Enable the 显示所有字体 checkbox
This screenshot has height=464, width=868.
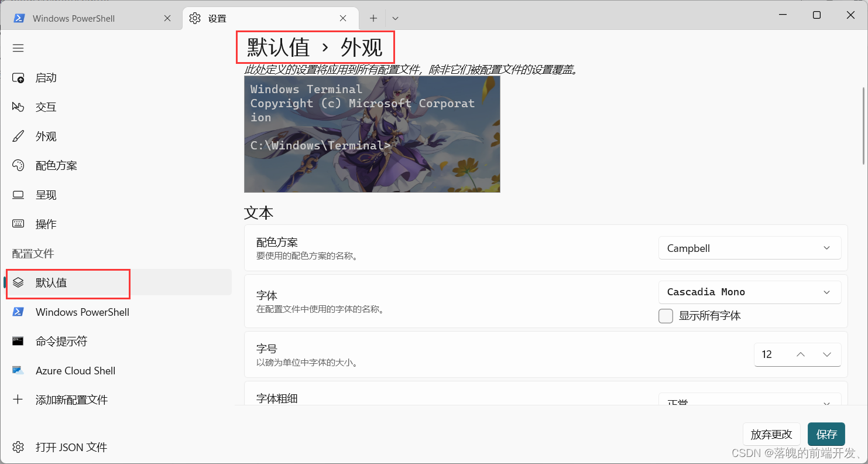pyautogui.click(x=665, y=316)
